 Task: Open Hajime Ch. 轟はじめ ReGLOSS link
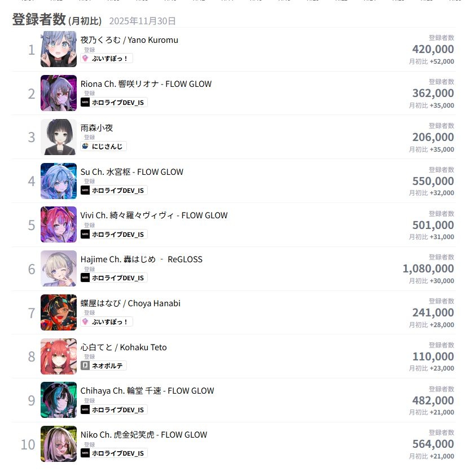point(142,259)
